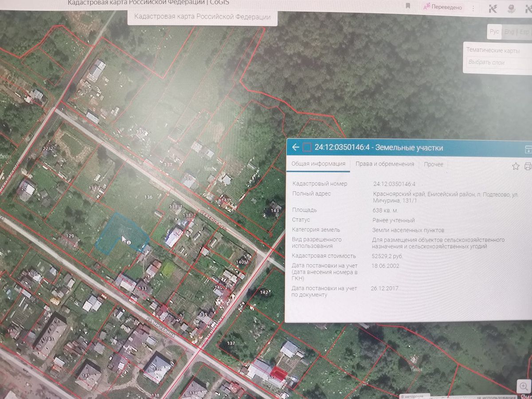
Task: Click the registration date 18.06.2002
Action: pos(385,266)
